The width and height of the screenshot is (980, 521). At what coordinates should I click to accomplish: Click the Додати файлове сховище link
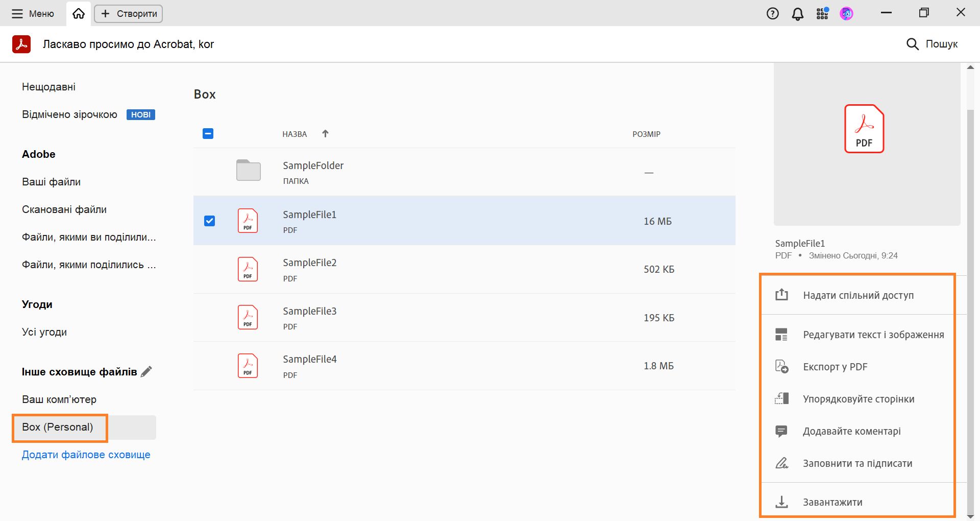(x=86, y=455)
